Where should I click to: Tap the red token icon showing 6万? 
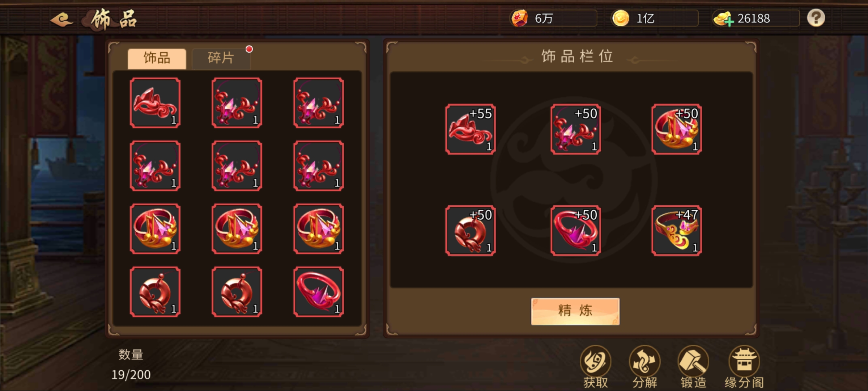point(519,18)
